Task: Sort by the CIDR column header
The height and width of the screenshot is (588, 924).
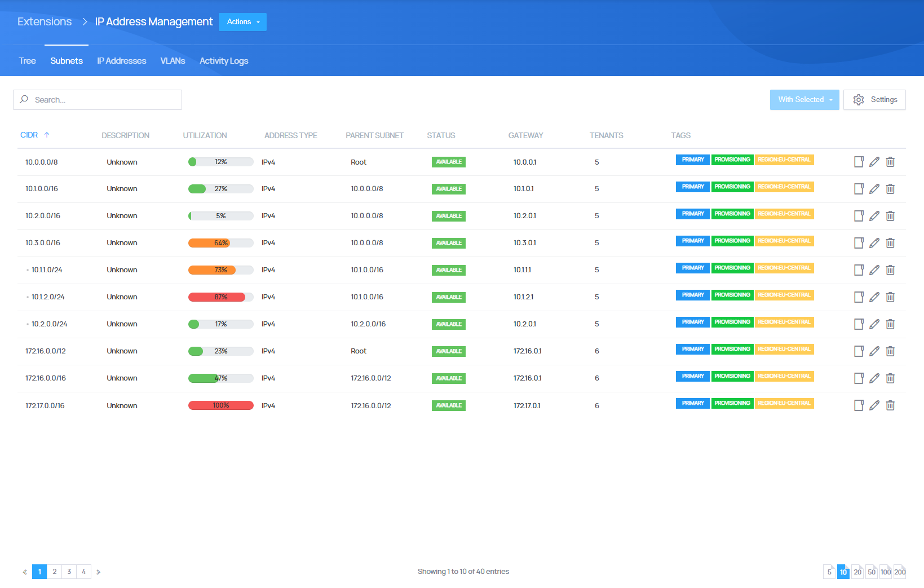Action: point(35,135)
